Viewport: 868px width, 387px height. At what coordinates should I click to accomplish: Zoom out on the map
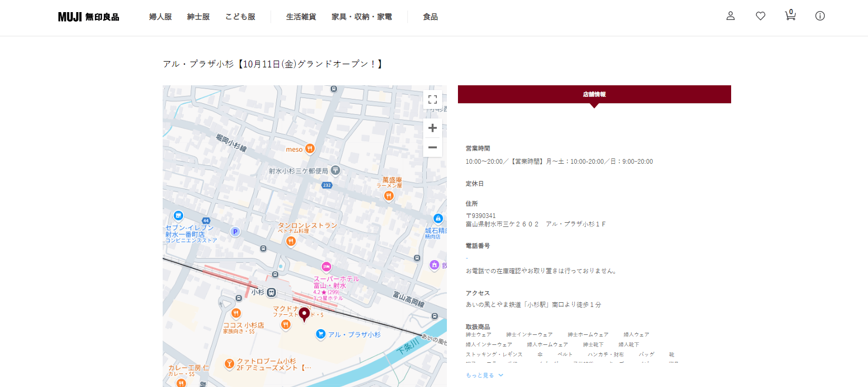(432, 147)
